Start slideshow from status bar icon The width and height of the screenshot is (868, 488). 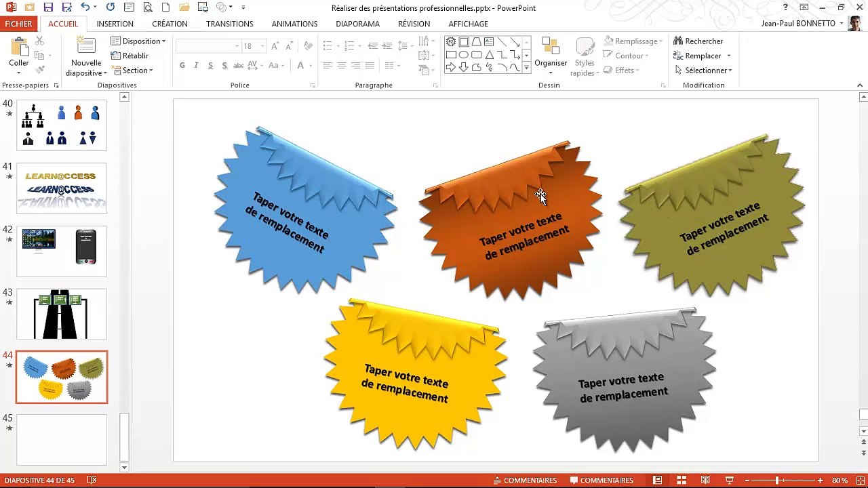click(x=729, y=480)
